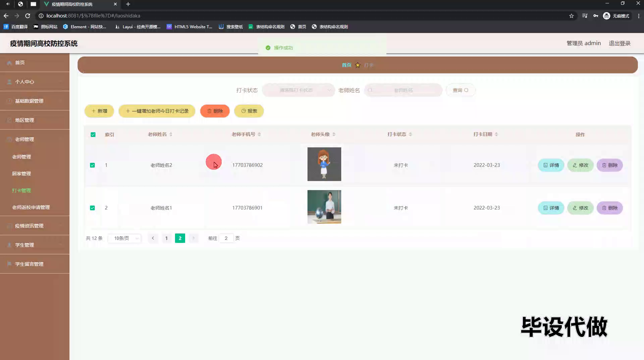The image size is (644, 360).
Task: Expand 基础数据管理 sidebar menu
Action: 35,101
